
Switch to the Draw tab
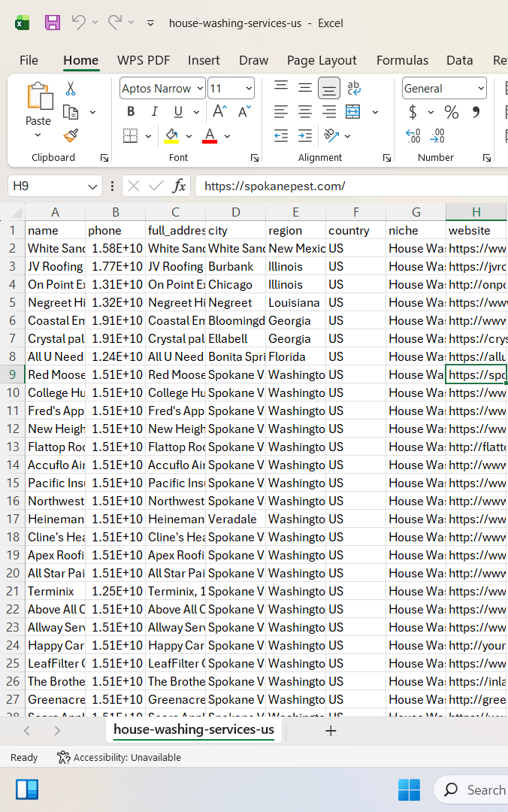click(x=254, y=61)
